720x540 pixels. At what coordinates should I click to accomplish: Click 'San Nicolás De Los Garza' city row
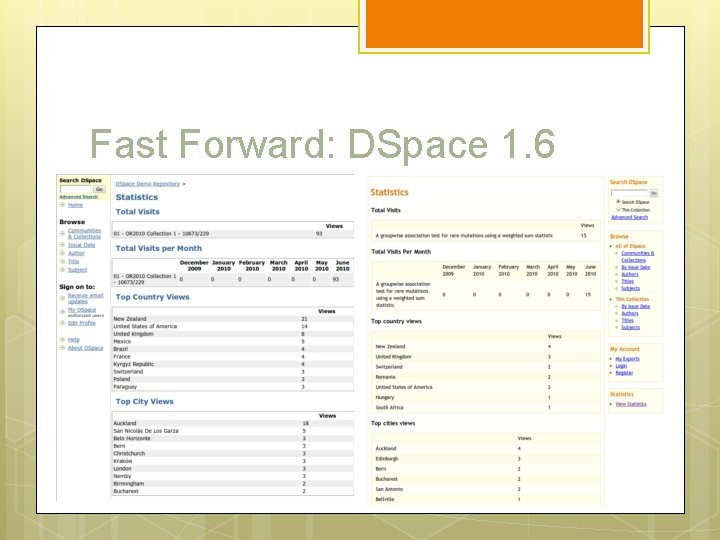click(x=233, y=431)
